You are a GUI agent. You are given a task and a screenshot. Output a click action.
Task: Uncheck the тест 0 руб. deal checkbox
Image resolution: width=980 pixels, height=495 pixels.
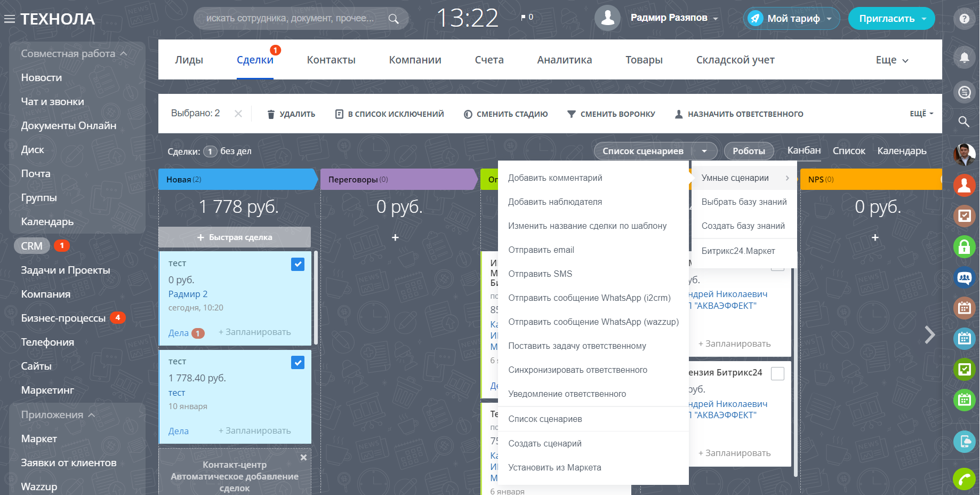coord(298,264)
